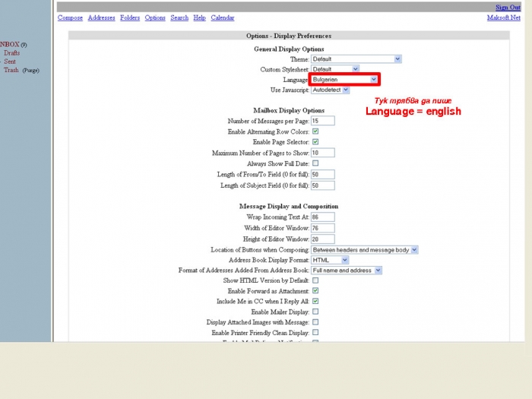Enable Always Show Full Date
The height and width of the screenshot is (399, 532).
pyautogui.click(x=315, y=163)
